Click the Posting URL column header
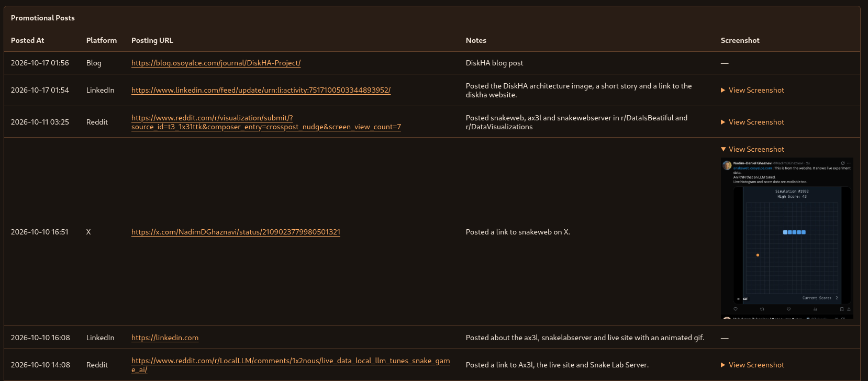 tap(152, 40)
